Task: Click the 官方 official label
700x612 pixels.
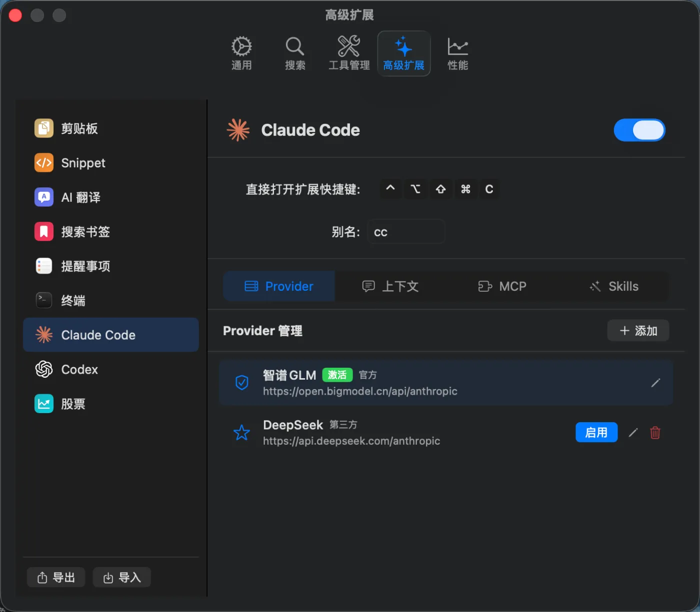Action: [x=368, y=375]
